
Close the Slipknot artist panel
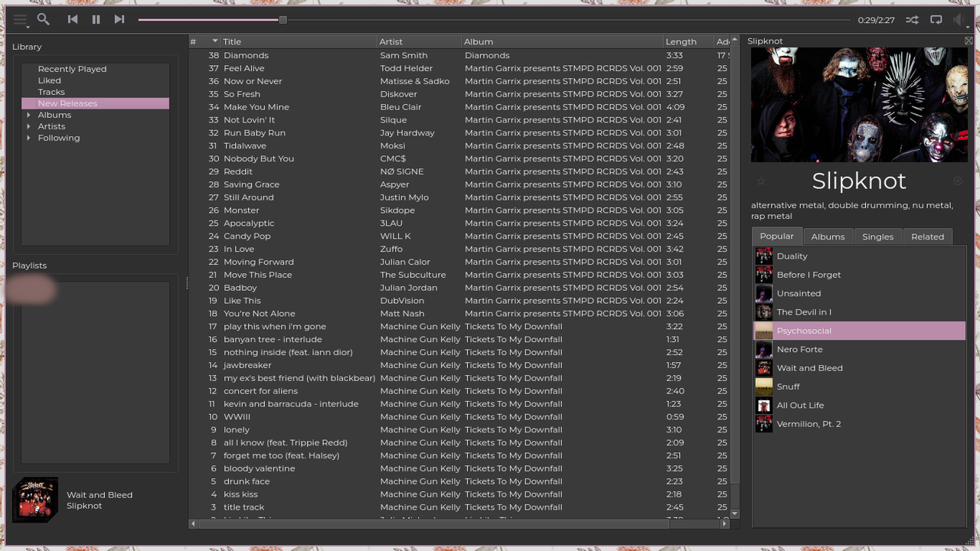[969, 41]
